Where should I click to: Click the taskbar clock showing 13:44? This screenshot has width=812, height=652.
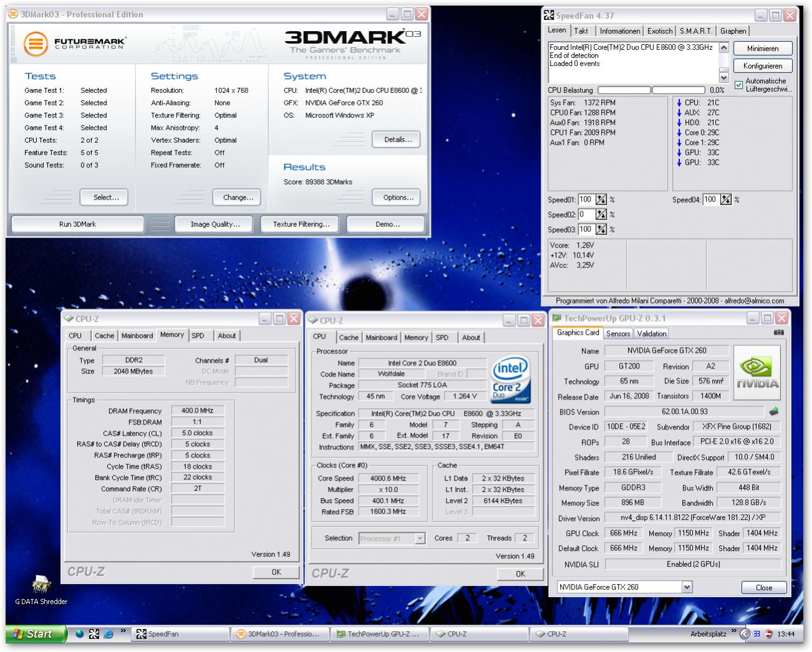pyautogui.click(x=786, y=634)
